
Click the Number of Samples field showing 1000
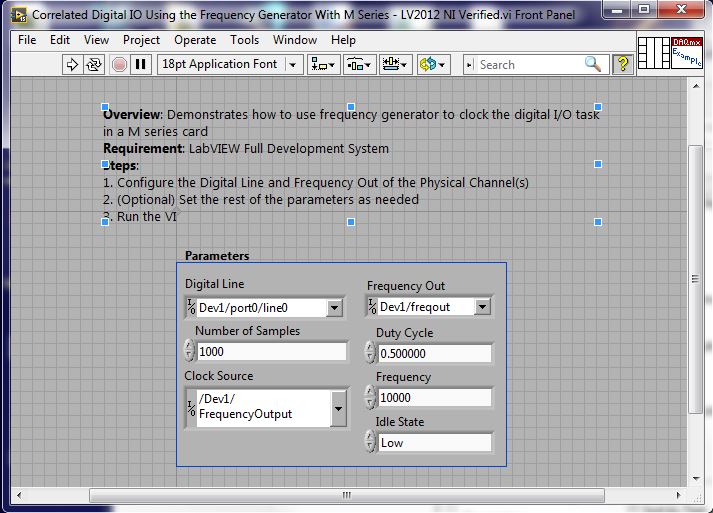point(271,352)
